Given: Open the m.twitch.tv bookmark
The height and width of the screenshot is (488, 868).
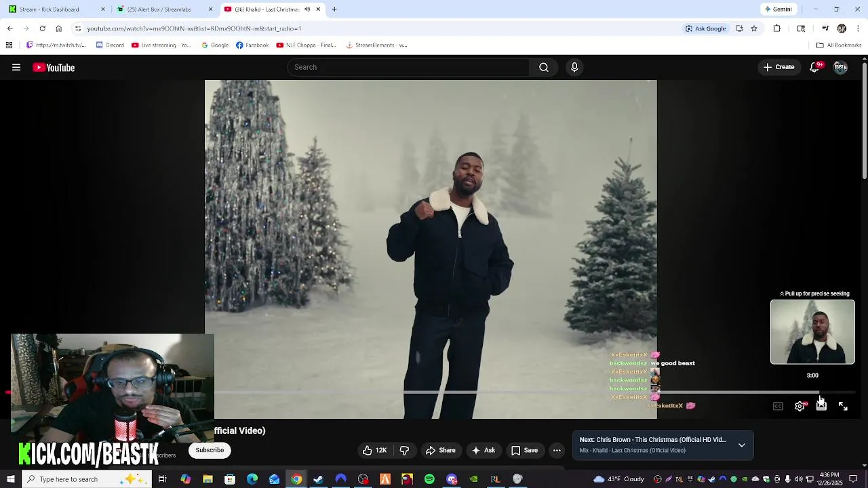Looking at the screenshot, I should tap(56, 45).
